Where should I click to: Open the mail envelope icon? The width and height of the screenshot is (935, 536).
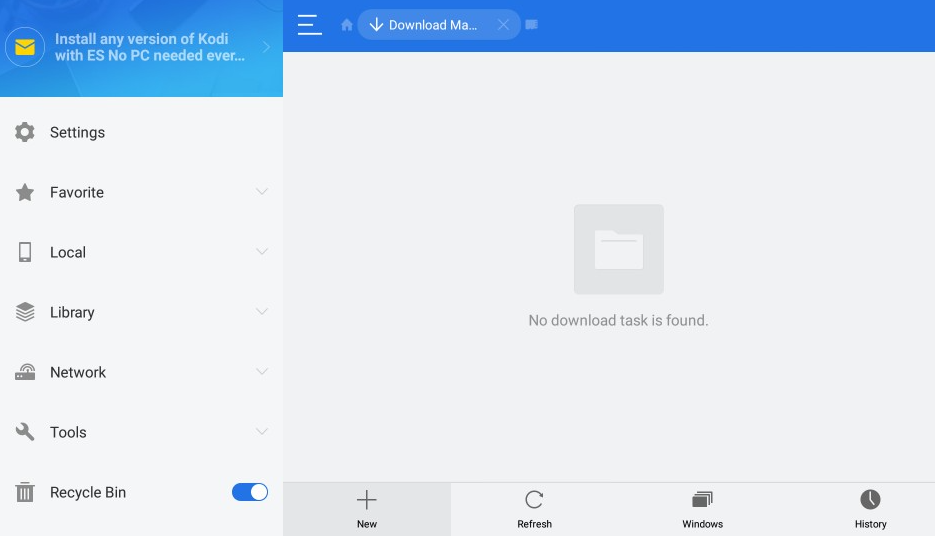pyautogui.click(x=25, y=47)
